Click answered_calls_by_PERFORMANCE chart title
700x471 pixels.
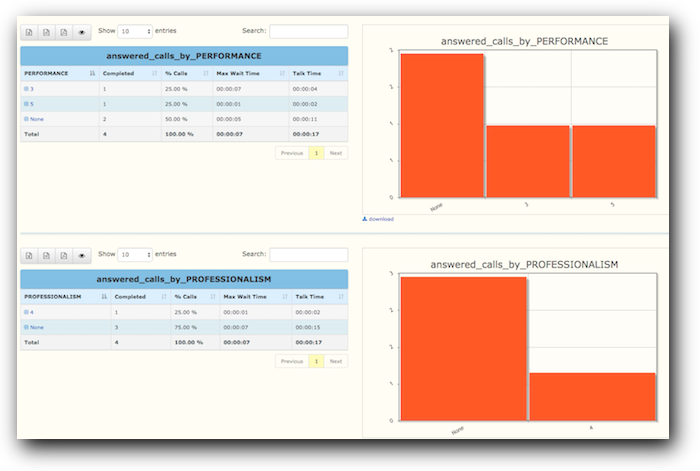coord(525,42)
